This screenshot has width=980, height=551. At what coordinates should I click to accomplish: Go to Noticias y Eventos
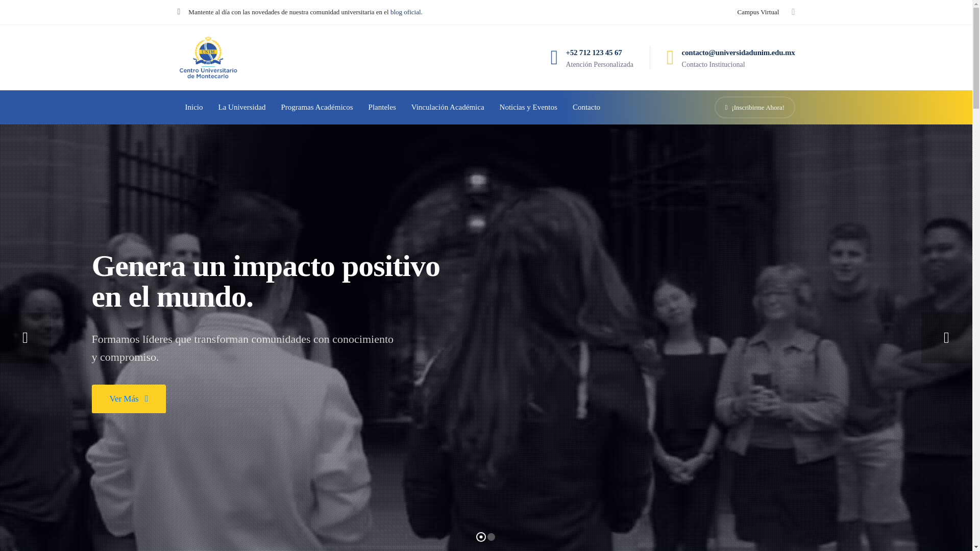point(528,107)
